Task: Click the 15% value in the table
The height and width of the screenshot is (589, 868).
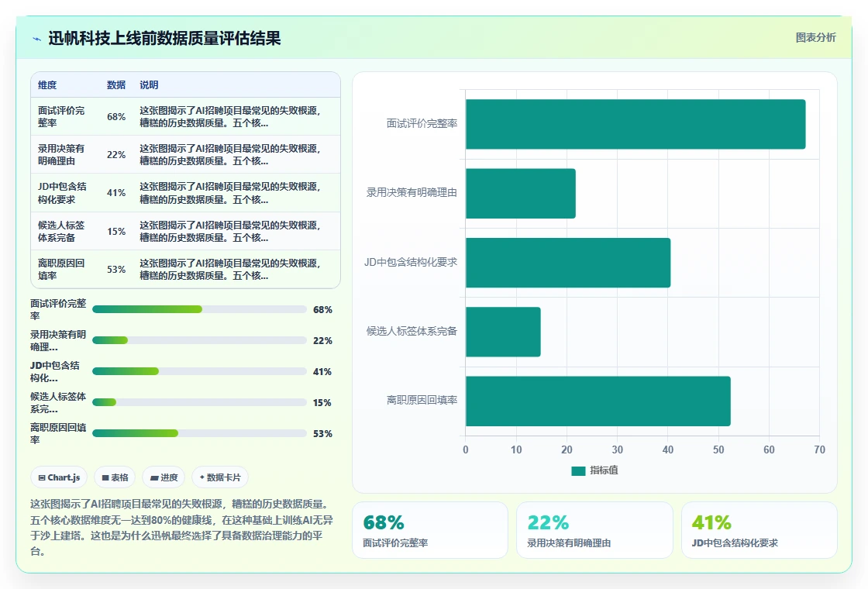Action: (116, 232)
